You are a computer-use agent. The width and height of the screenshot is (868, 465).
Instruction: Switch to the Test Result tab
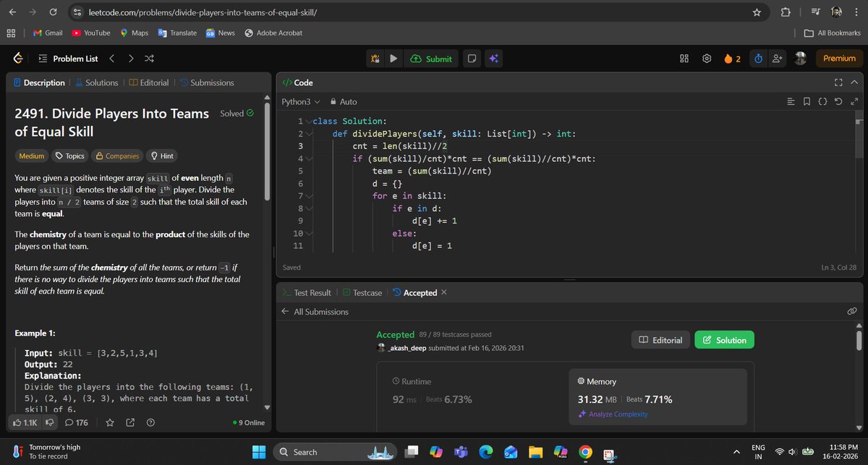tap(306, 293)
